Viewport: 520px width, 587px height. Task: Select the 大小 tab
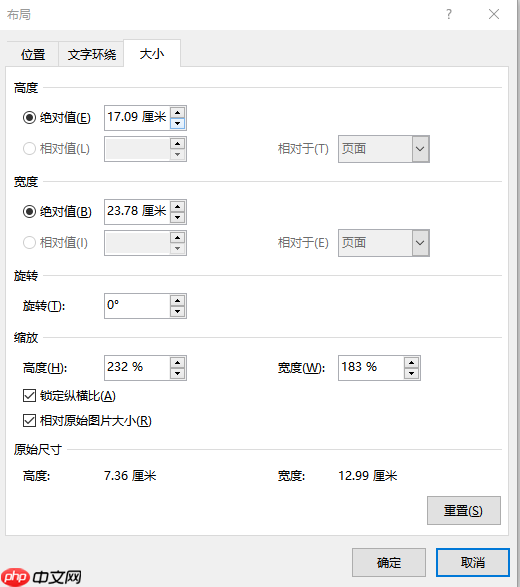(x=152, y=54)
